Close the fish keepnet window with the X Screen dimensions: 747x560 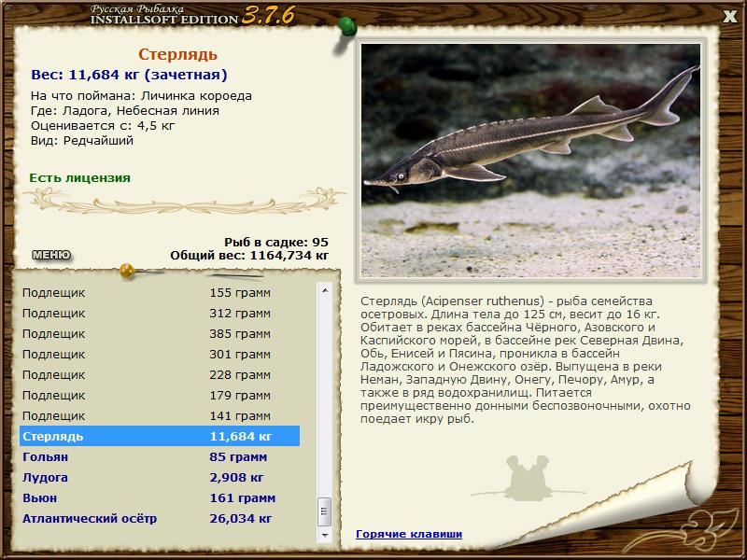729,17
